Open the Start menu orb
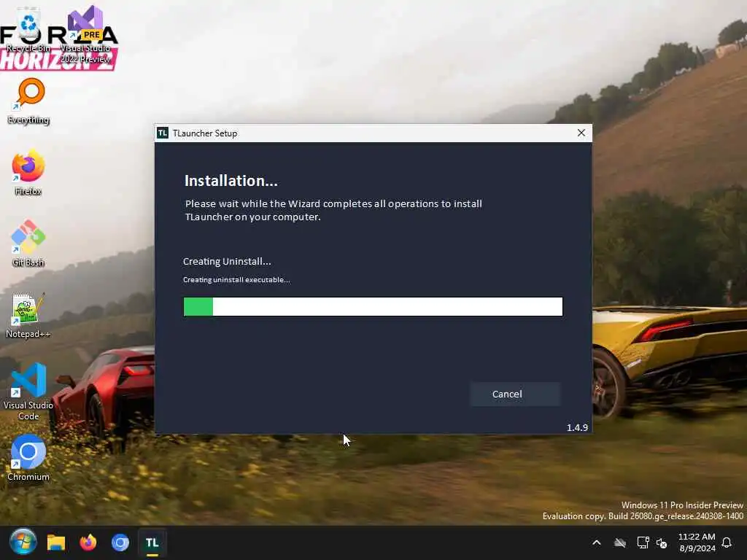This screenshot has height=560, width=747. click(x=23, y=542)
